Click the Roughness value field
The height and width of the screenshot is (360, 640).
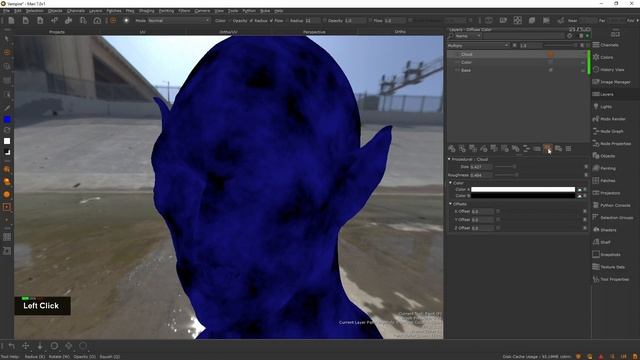pyautogui.click(x=481, y=175)
